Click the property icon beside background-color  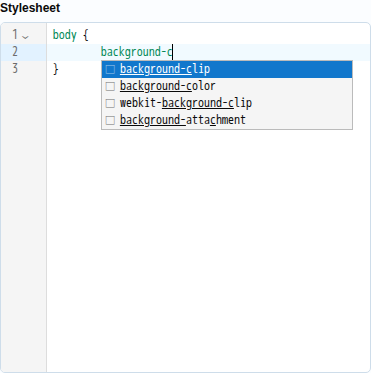pos(110,86)
